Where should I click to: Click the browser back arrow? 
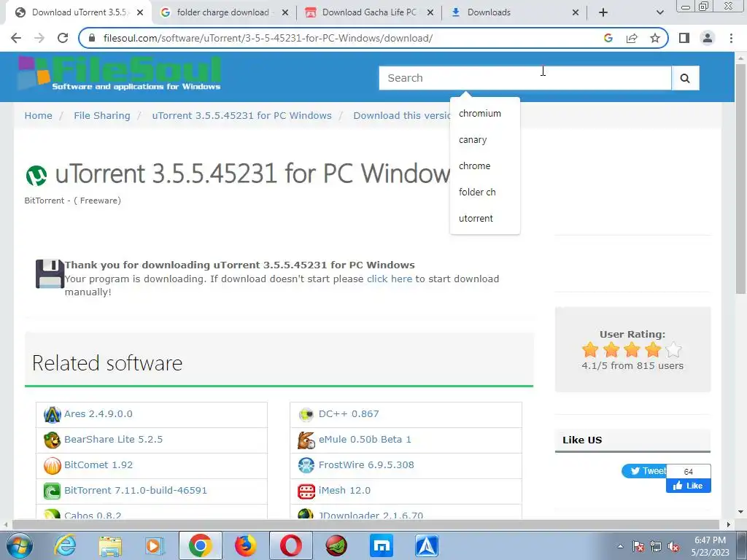[x=16, y=38]
